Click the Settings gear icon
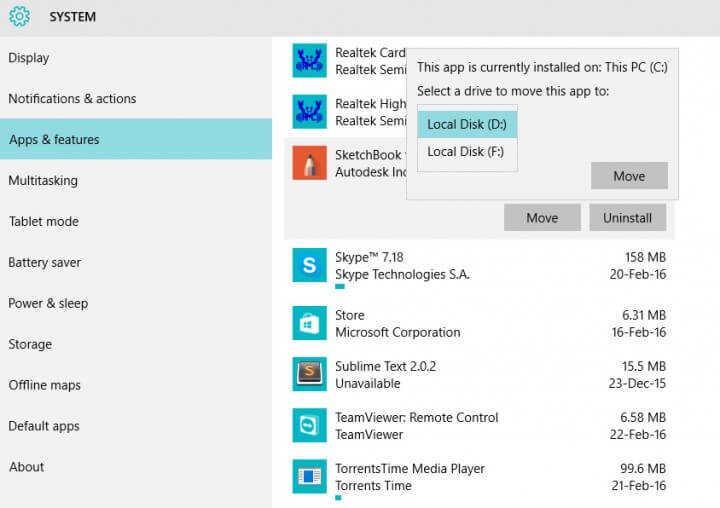 click(20, 16)
